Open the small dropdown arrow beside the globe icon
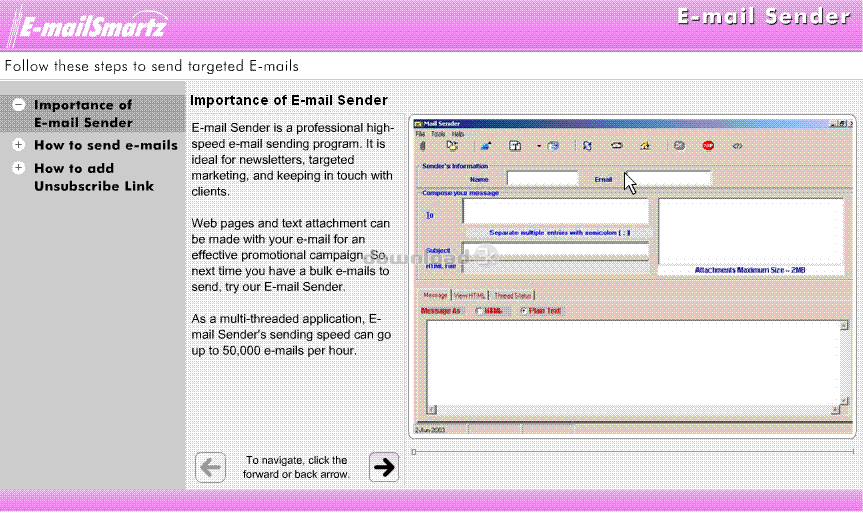 539,146
